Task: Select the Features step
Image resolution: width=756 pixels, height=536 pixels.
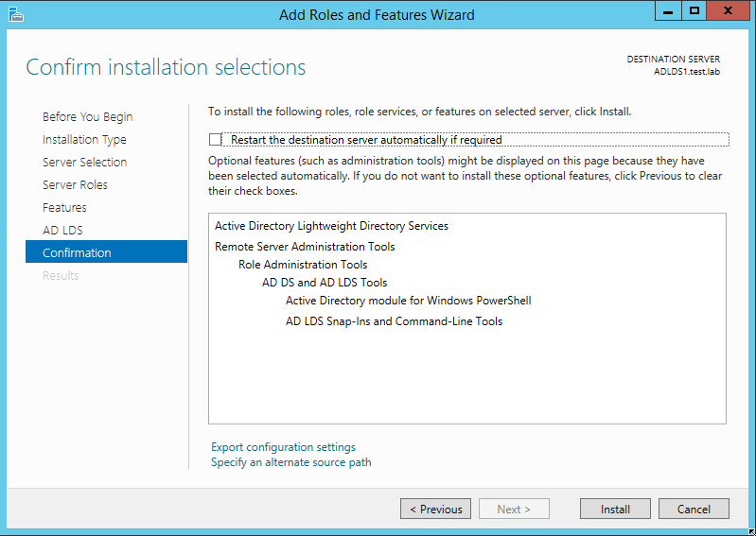Action: tap(64, 208)
